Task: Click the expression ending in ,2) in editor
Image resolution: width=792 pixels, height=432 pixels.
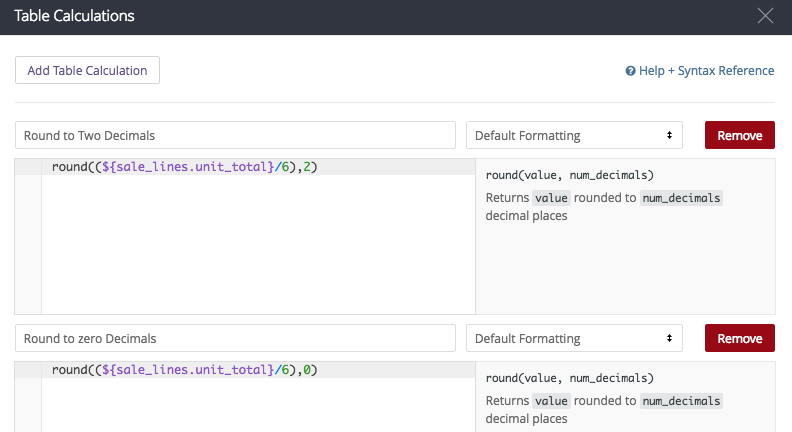Action: (x=184, y=167)
